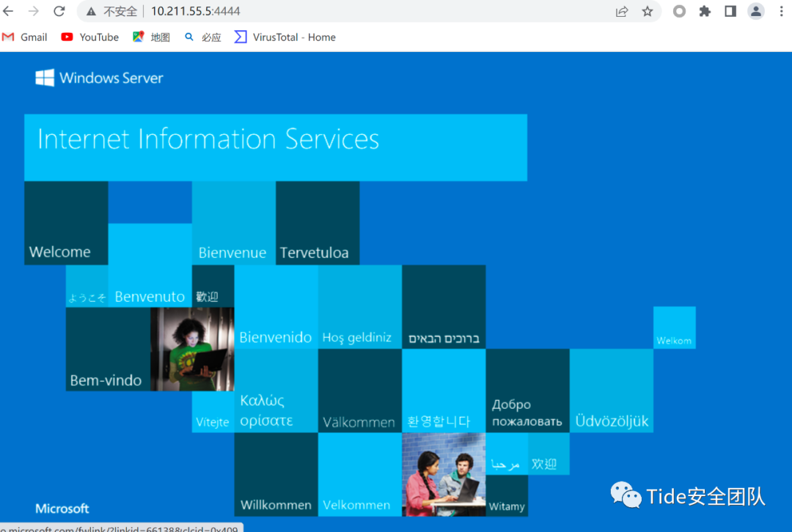792x532 pixels.
Task: Click the not-secure warning triangle icon
Action: (91, 11)
